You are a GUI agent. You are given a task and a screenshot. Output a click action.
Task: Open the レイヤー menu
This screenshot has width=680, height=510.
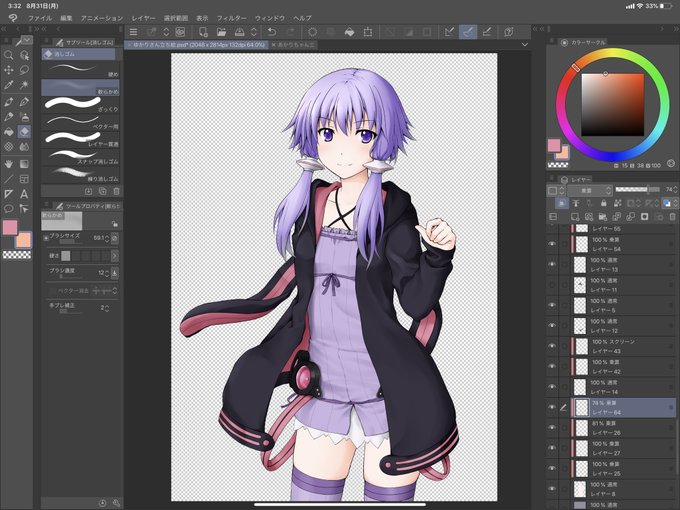pyautogui.click(x=144, y=18)
